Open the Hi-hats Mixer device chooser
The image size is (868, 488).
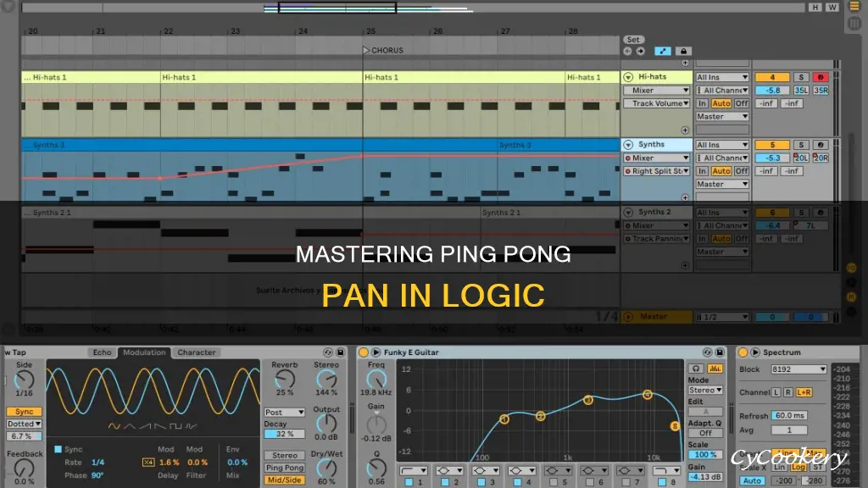657,90
